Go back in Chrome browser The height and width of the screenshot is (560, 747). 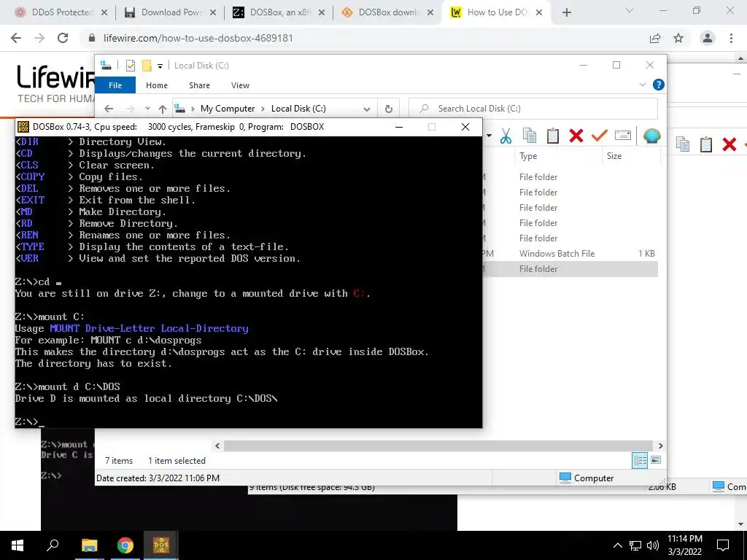[x=16, y=38]
